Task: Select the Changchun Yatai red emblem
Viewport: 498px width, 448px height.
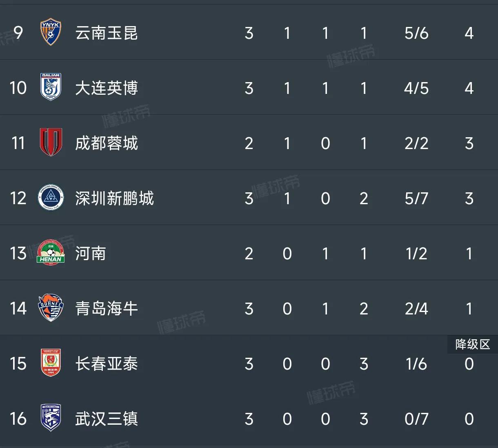Action: (x=51, y=363)
